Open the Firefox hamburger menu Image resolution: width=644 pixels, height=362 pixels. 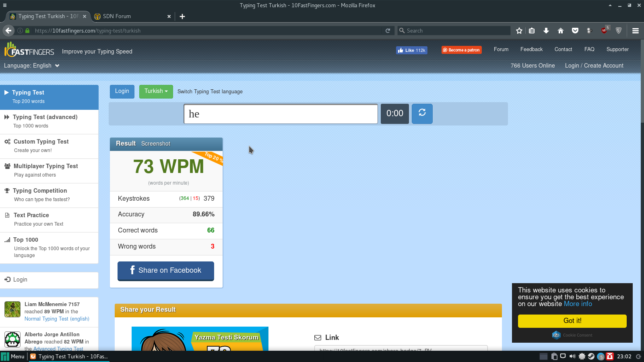[x=636, y=31]
